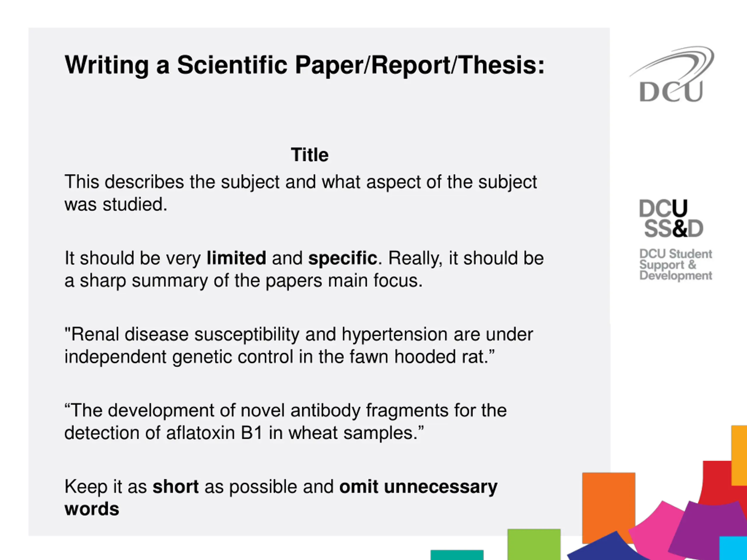
Task: Click the cyan block in the bottom corner
Action: [733, 548]
